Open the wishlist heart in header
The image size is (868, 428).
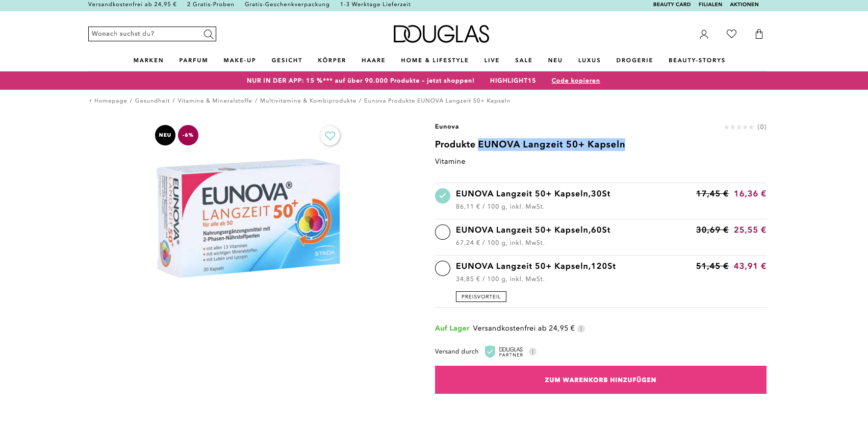731,34
